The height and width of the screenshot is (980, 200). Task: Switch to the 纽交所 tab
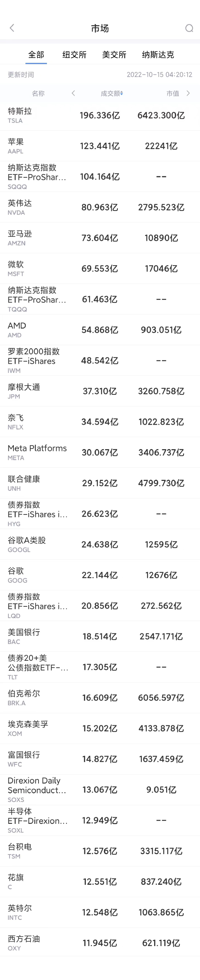(75, 55)
